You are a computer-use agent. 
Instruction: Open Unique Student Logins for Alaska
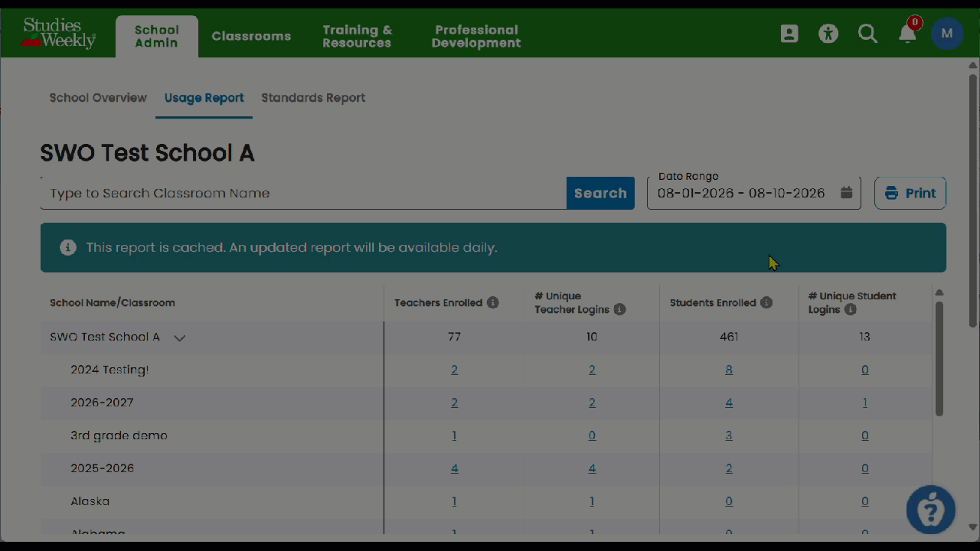coord(865,501)
